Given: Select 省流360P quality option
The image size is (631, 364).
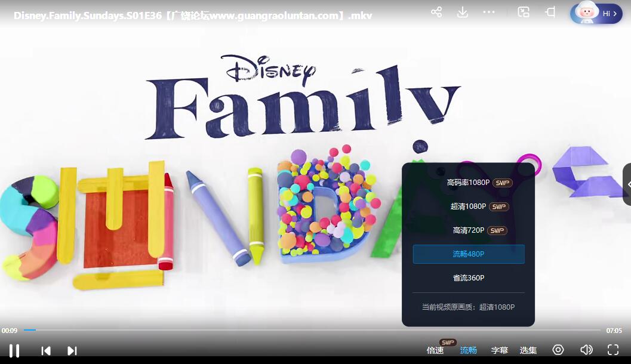Looking at the screenshot, I should [x=469, y=278].
